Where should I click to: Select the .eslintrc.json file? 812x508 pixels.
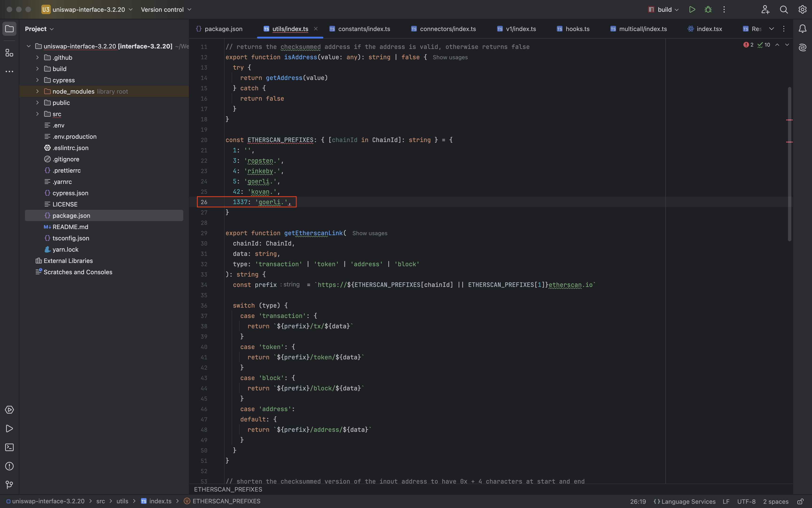70,148
